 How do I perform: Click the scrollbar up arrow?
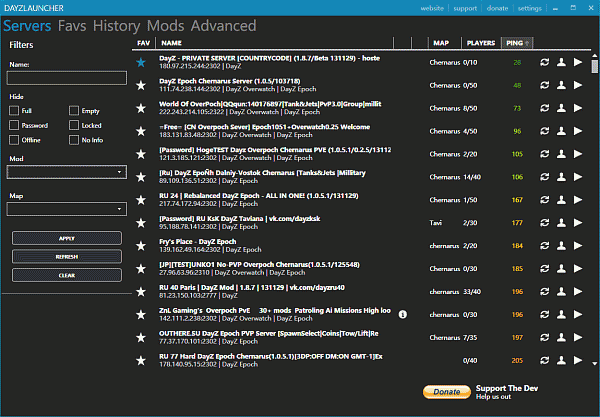click(594, 56)
